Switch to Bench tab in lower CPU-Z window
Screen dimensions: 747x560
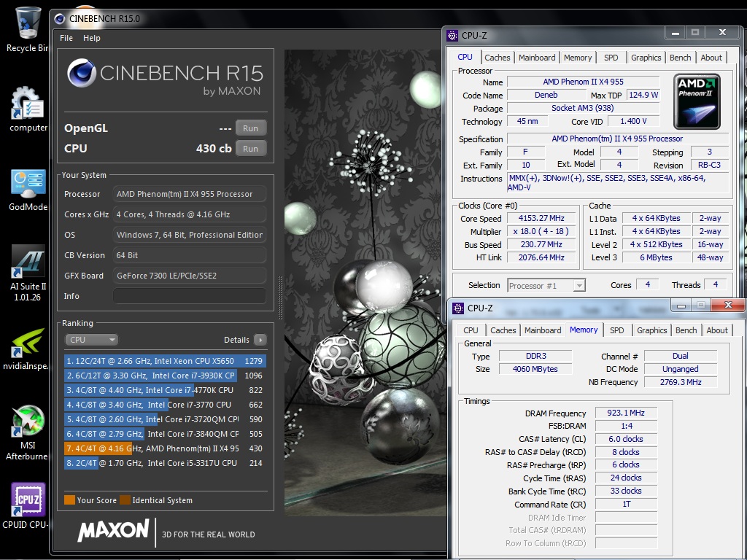pos(686,330)
